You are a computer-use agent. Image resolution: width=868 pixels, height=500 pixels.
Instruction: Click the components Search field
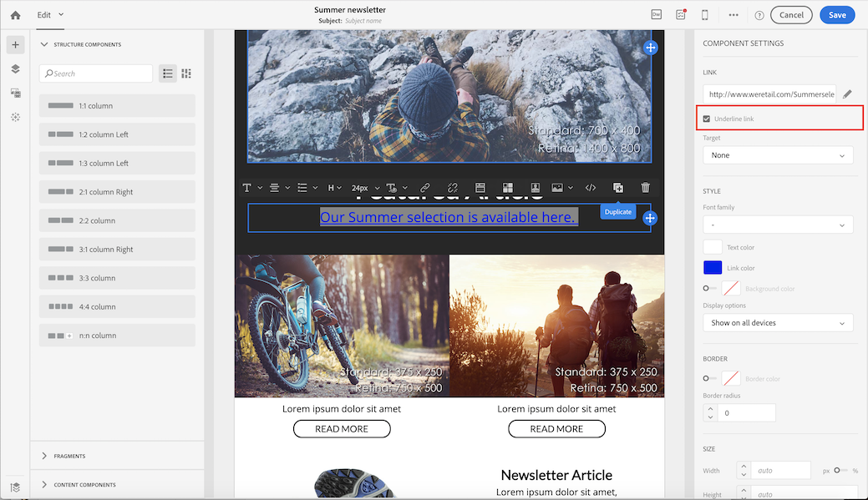[96, 73]
